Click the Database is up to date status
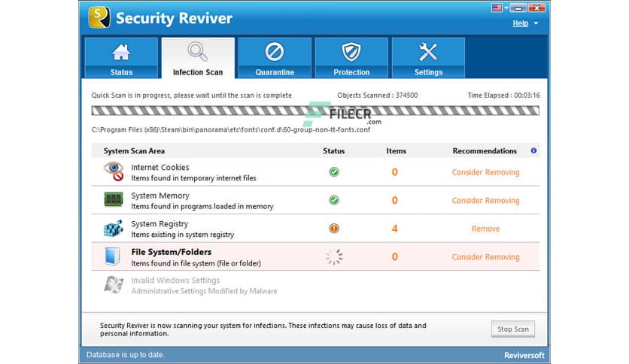Screen dimensions: 629x364 tap(125, 355)
